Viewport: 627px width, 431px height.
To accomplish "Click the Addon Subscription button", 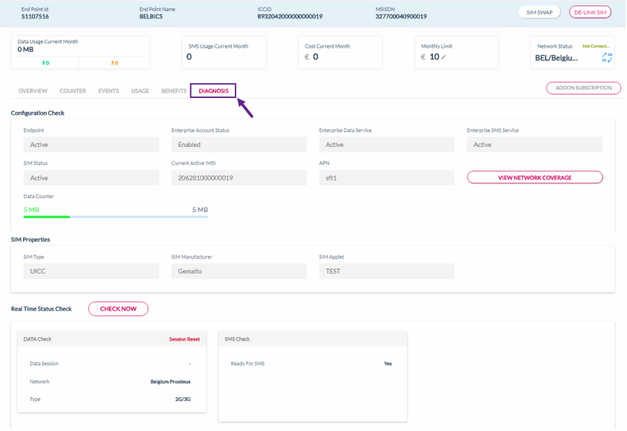I will click(583, 88).
